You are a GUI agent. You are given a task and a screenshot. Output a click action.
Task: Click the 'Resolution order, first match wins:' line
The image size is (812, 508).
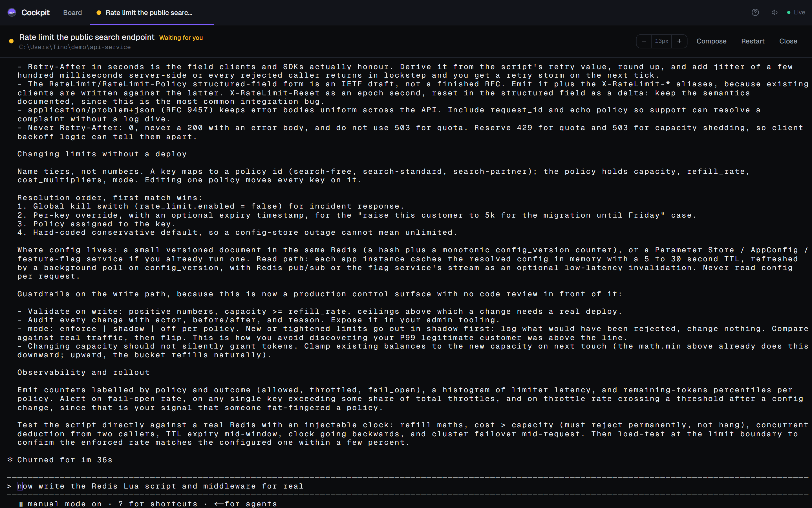(110, 198)
